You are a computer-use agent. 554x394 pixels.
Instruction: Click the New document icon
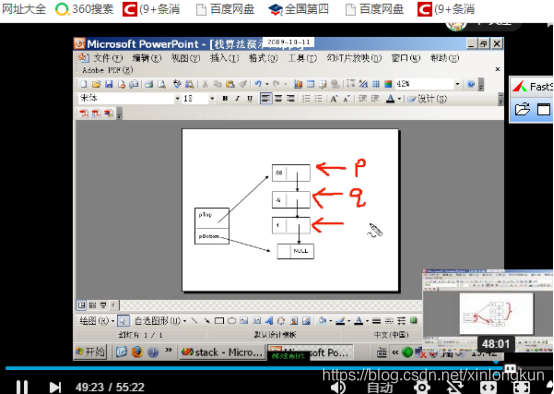coord(84,84)
